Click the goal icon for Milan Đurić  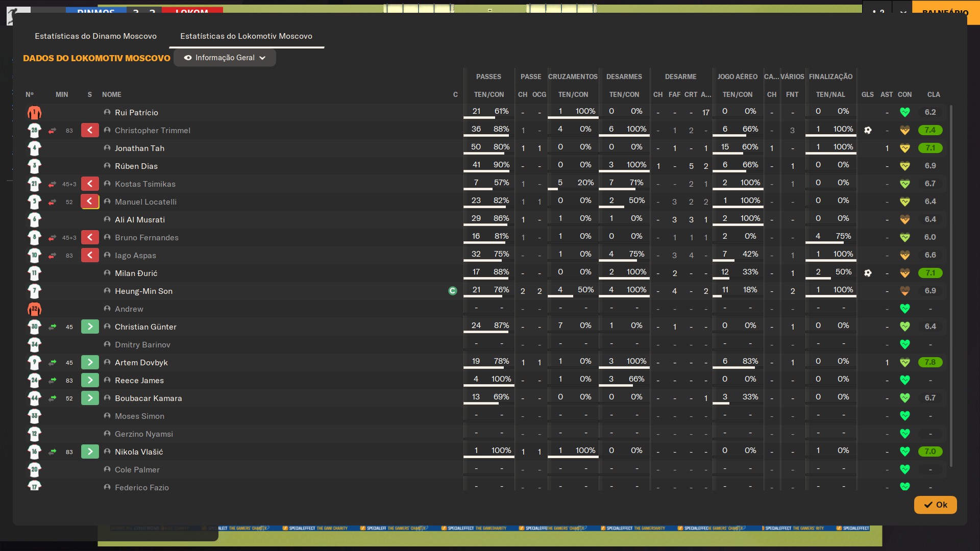click(x=868, y=273)
